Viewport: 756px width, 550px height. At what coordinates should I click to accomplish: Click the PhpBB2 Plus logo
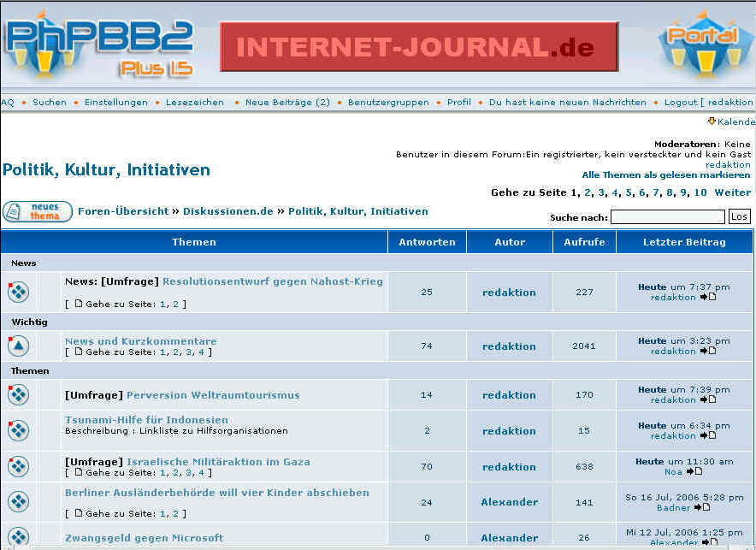98,44
